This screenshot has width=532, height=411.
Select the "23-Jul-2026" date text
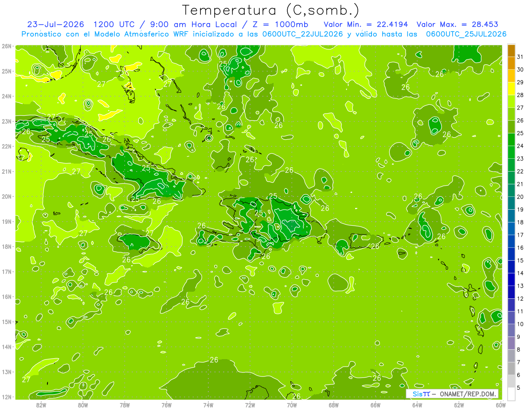coord(57,24)
